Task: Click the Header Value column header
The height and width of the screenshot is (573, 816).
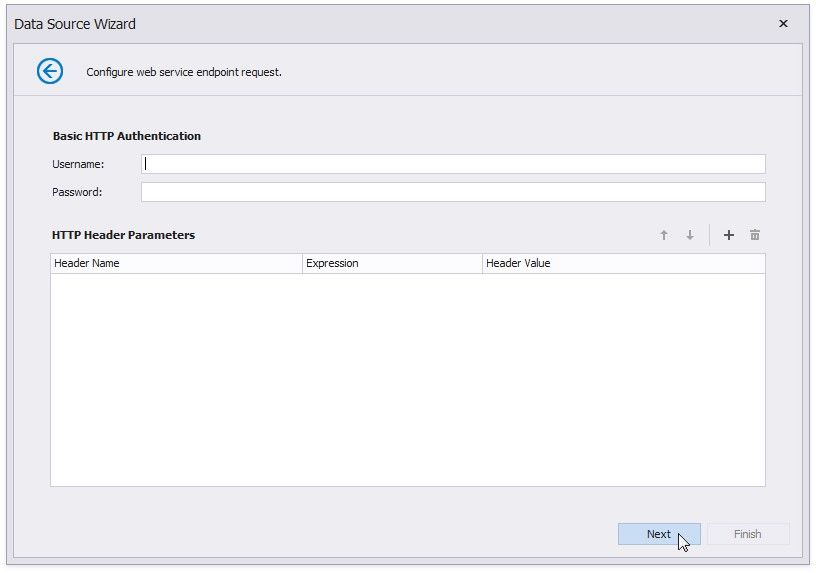Action: pos(623,263)
